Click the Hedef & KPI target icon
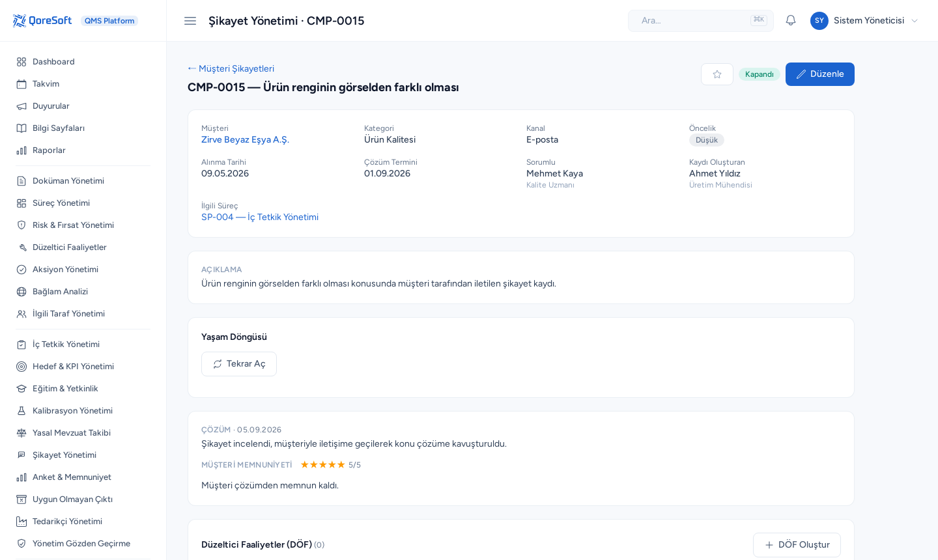The height and width of the screenshot is (560, 938). [21, 367]
